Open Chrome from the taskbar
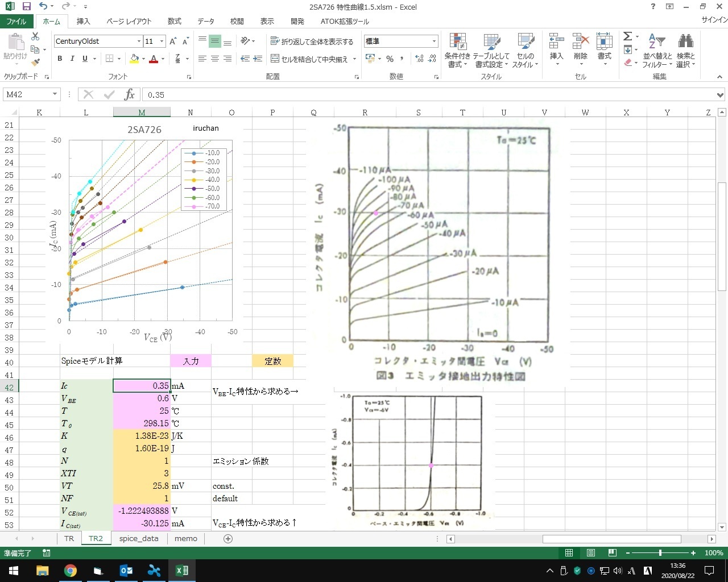Image resolution: width=728 pixels, height=582 pixels. (x=71, y=571)
